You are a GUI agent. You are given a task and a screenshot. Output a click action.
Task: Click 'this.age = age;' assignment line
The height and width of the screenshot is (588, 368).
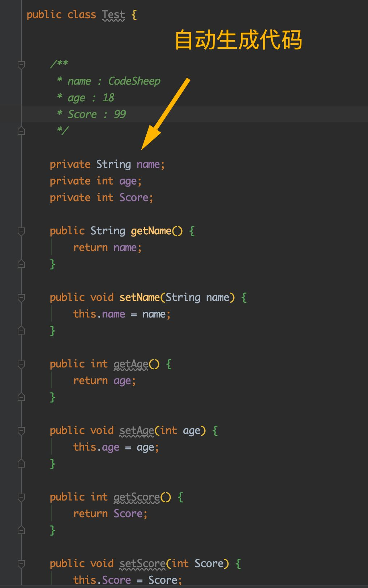pos(116,447)
